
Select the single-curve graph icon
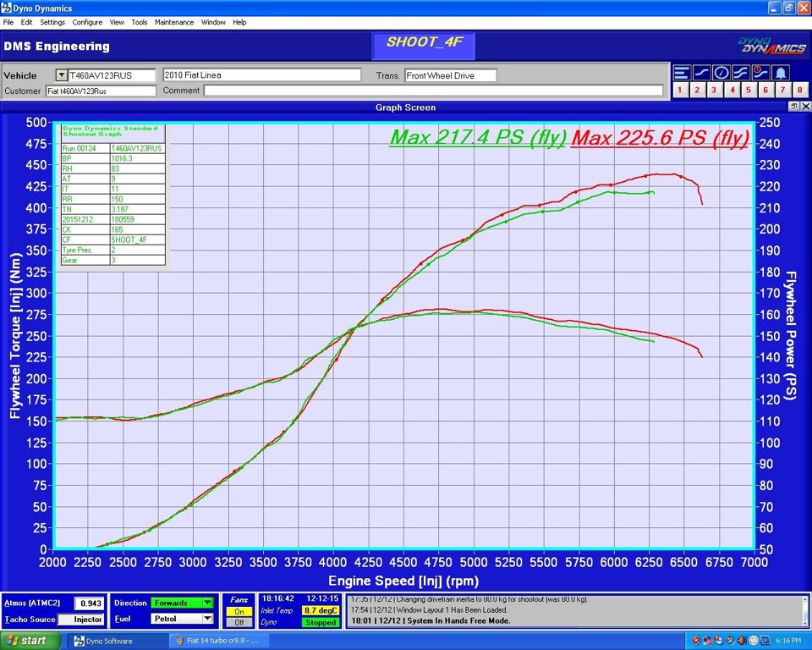[701, 73]
